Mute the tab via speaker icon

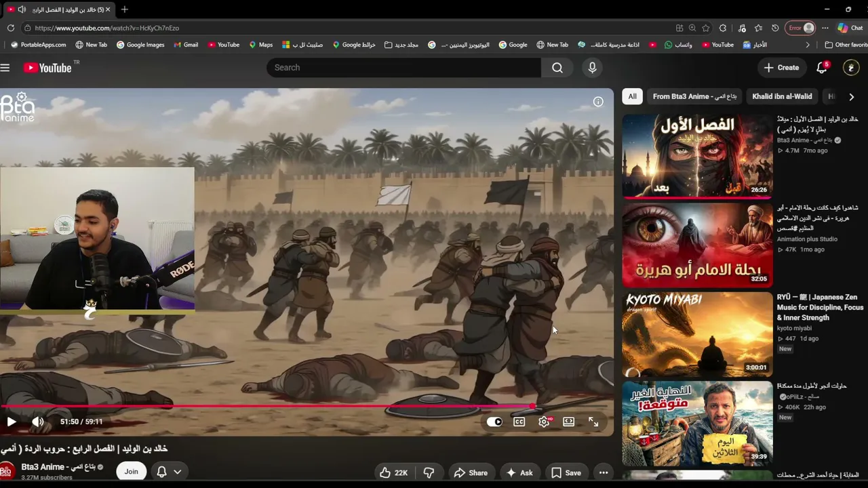(22, 9)
